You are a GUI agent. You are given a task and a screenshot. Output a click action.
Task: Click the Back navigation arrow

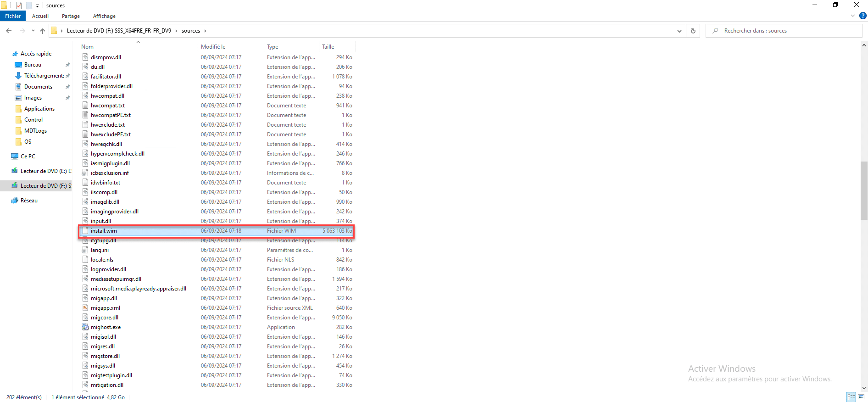(x=9, y=31)
